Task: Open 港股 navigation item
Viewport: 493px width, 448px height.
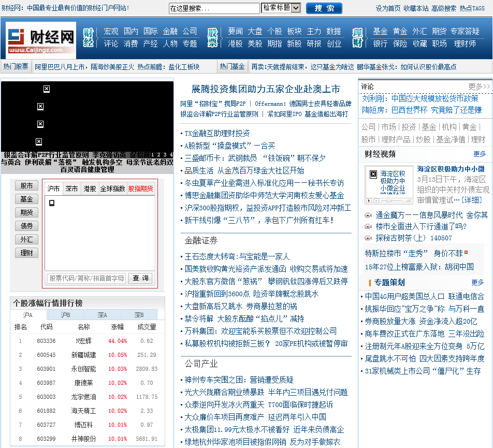Action: [x=235, y=44]
